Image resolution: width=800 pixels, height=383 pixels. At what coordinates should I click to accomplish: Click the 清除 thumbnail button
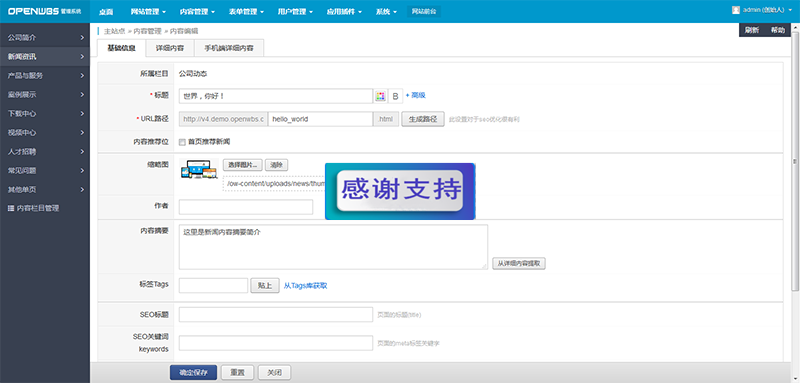[x=277, y=165]
